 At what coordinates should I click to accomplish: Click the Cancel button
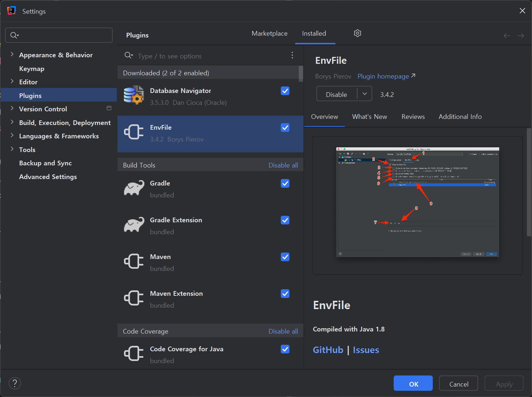click(x=458, y=383)
